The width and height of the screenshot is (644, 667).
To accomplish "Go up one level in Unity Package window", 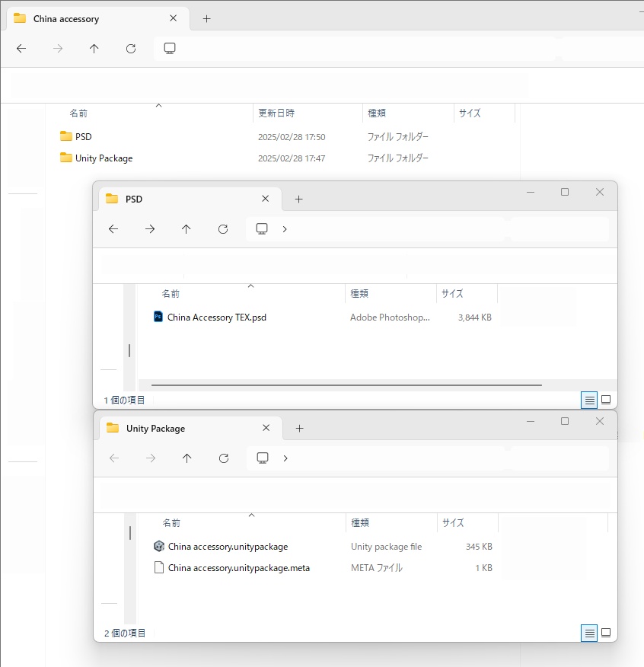I will 187,458.
